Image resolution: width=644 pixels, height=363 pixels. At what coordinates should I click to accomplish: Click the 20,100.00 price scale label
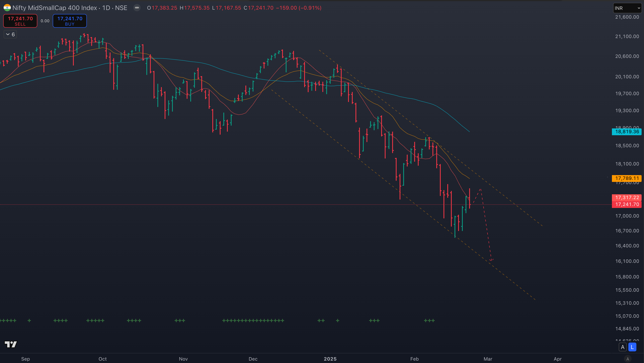click(x=627, y=77)
